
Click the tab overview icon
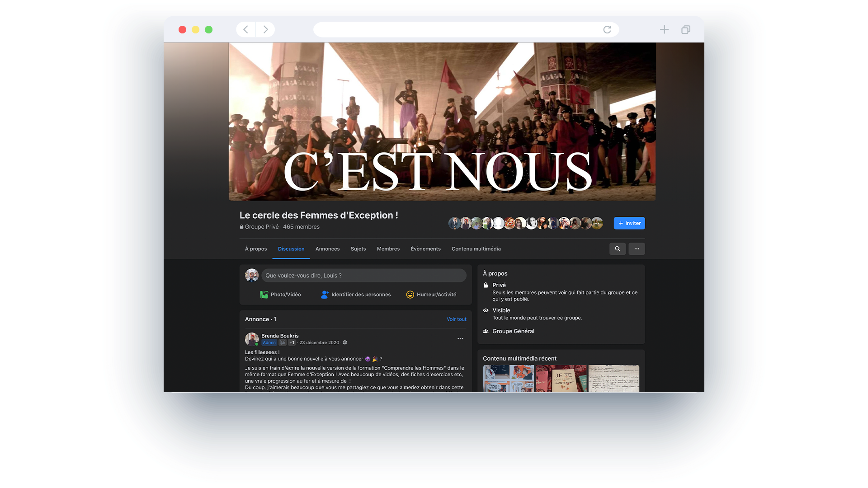click(686, 30)
